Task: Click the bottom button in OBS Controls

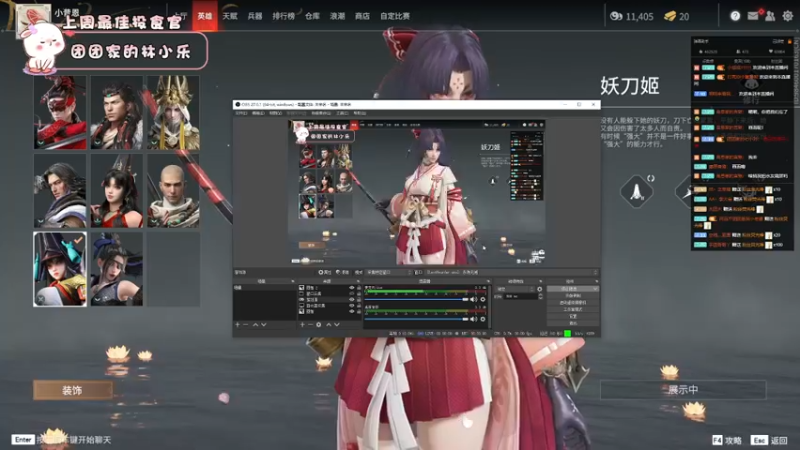Action: tap(572, 323)
